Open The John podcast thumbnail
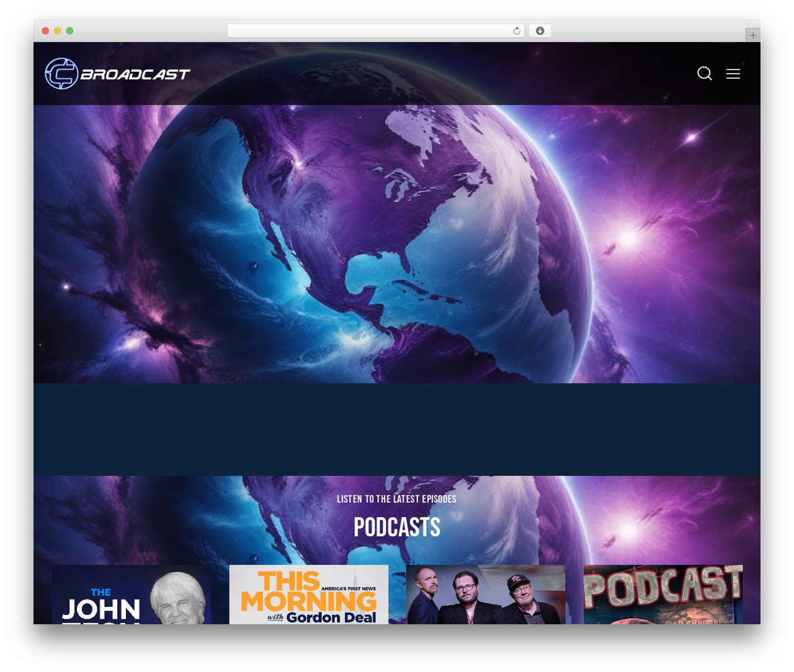Screen dimensions: 794x672 pos(132,594)
